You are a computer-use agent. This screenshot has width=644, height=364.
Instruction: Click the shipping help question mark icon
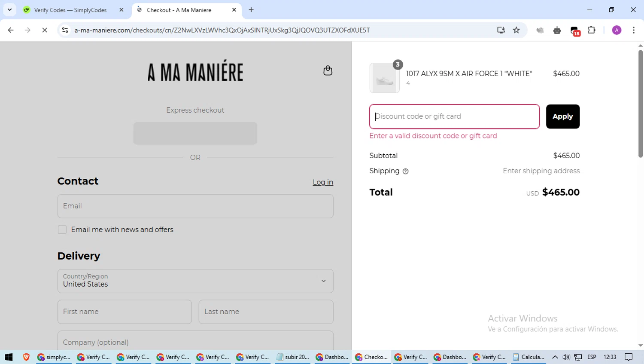[x=405, y=171]
